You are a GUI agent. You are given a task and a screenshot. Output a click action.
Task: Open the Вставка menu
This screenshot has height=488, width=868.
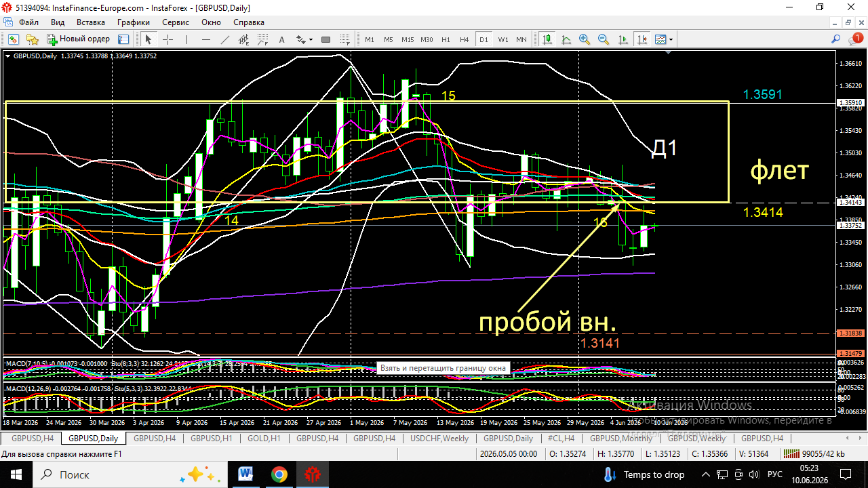click(90, 22)
